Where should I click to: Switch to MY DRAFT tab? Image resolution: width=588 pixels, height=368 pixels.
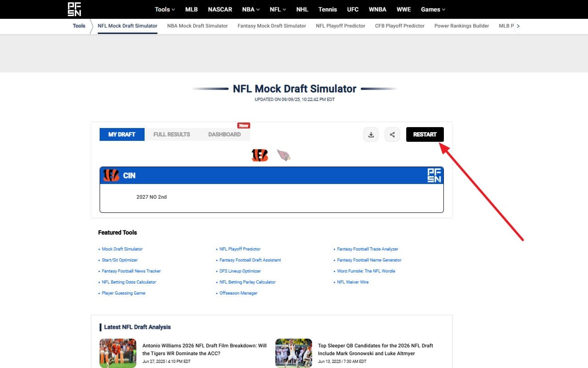(x=122, y=134)
